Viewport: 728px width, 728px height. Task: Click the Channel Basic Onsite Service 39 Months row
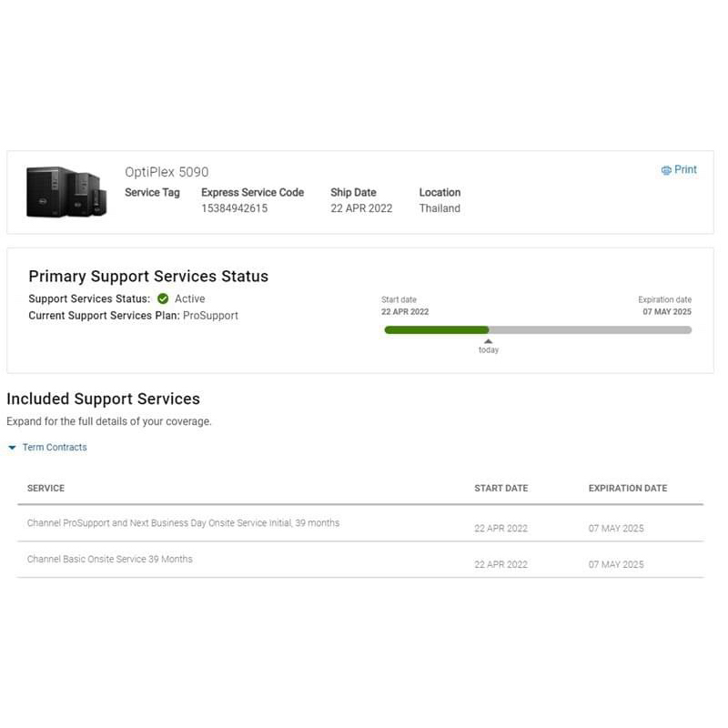click(x=110, y=559)
